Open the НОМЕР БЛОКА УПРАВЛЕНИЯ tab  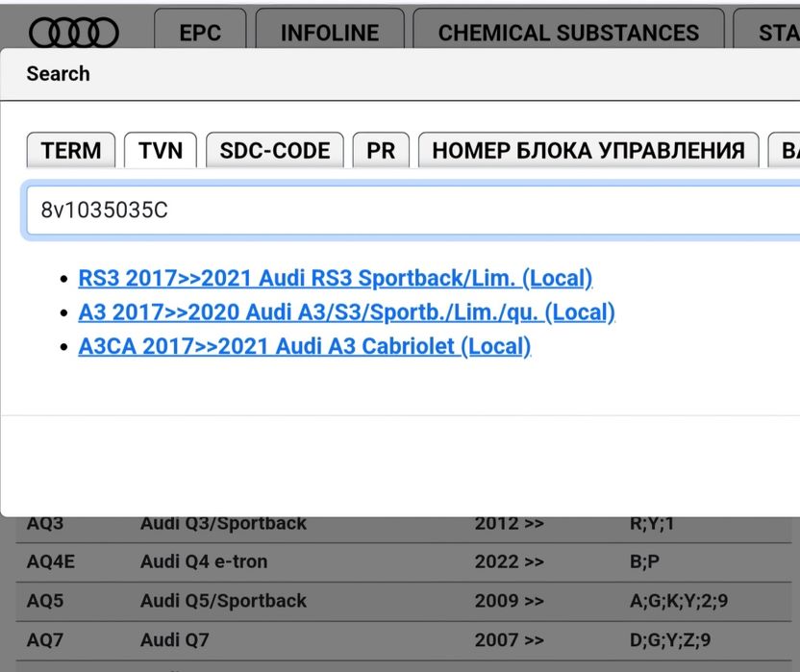[x=588, y=151]
